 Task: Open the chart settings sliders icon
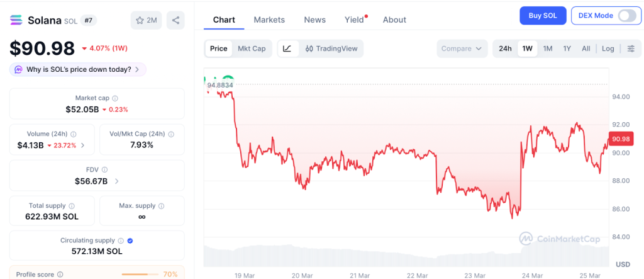pyautogui.click(x=631, y=48)
